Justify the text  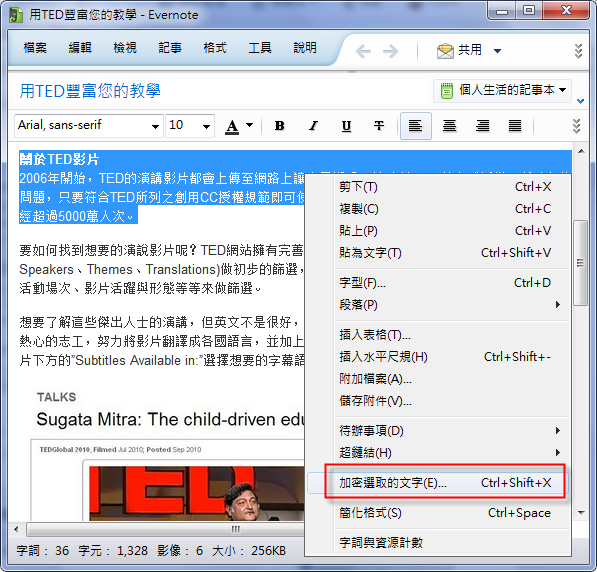(515, 126)
